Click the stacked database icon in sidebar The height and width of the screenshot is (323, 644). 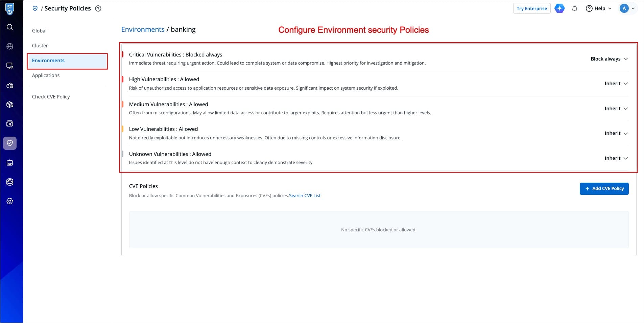pos(10,182)
